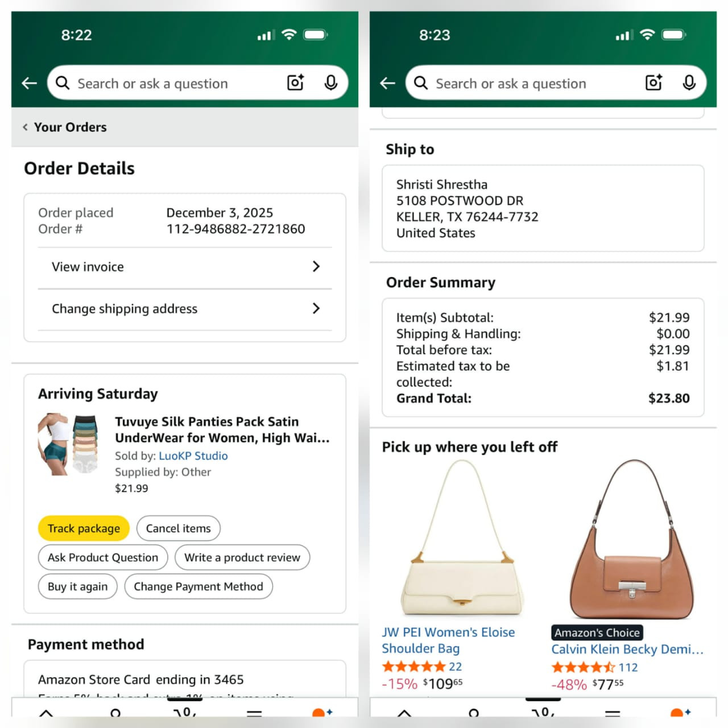Open LuoKP Studio seller link

coord(193,456)
